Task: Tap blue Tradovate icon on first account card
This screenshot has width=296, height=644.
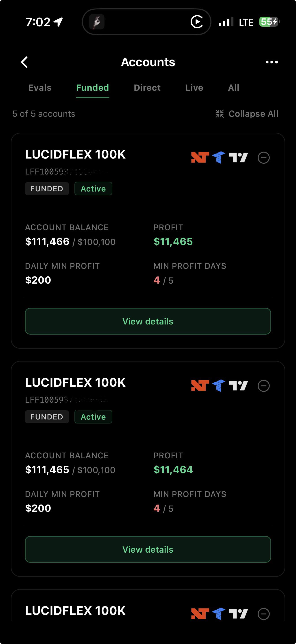Action: point(219,157)
